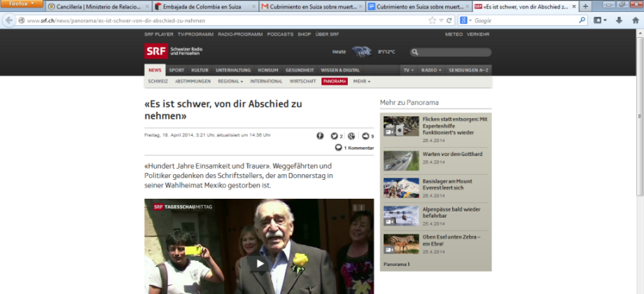Image resolution: width=644 pixels, height=294 pixels.
Task: Go to INTERNATIONAL subsection
Action: tap(266, 81)
